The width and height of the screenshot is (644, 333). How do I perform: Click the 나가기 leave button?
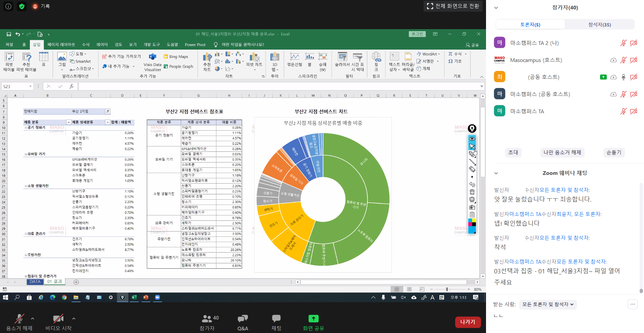pos(468,322)
